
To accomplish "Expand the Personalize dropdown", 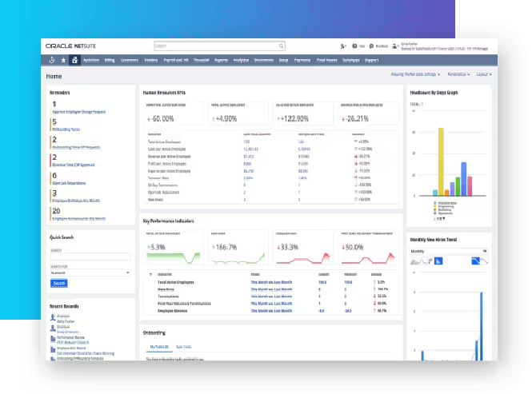I will coord(458,75).
